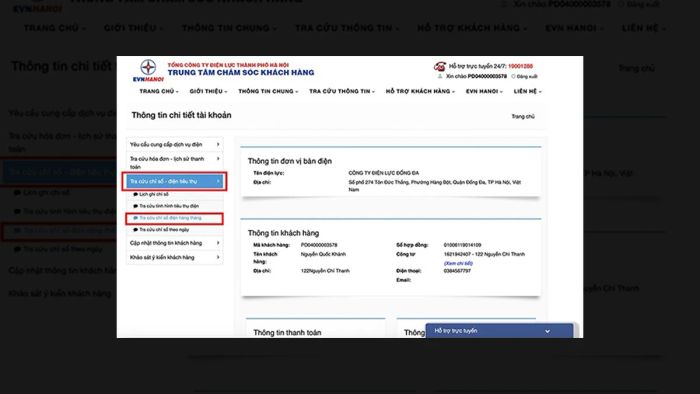700x394 pixels.
Task: Open the TRANG CHỦ dropdown in the lightbox
Action: [158, 91]
